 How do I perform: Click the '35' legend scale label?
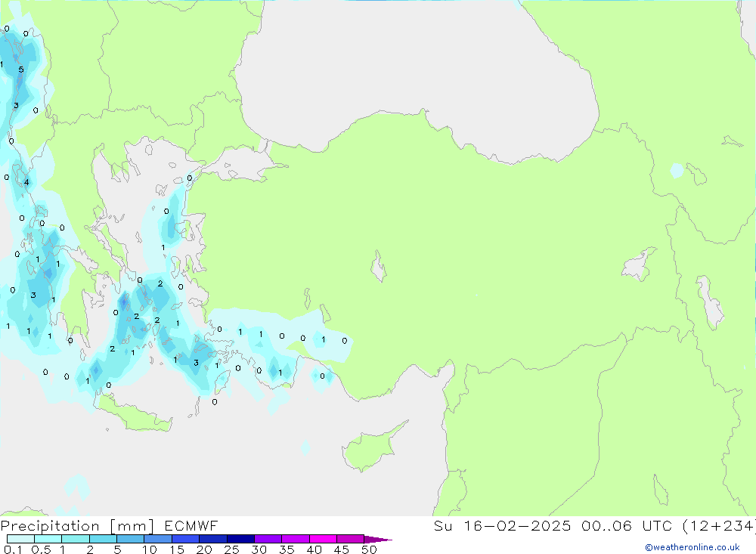click(287, 549)
